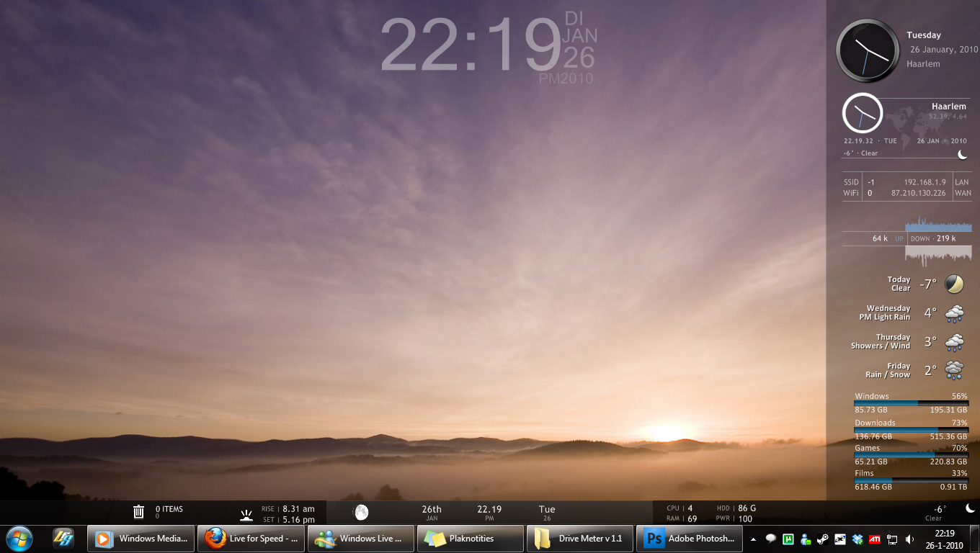Click the Films drive usage bar
The image size is (980, 553).
click(x=911, y=480)
